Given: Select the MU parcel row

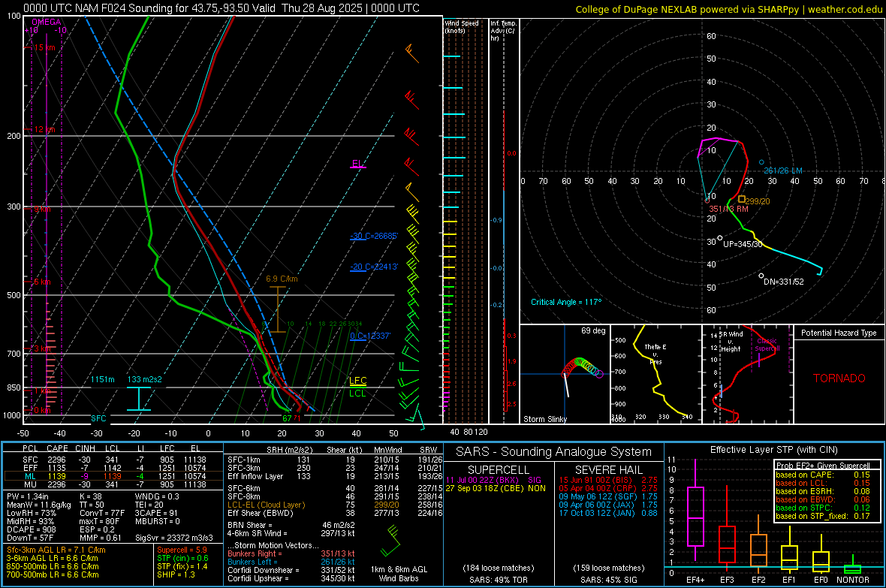Looking at the screenshot, I should coord(113,484).
